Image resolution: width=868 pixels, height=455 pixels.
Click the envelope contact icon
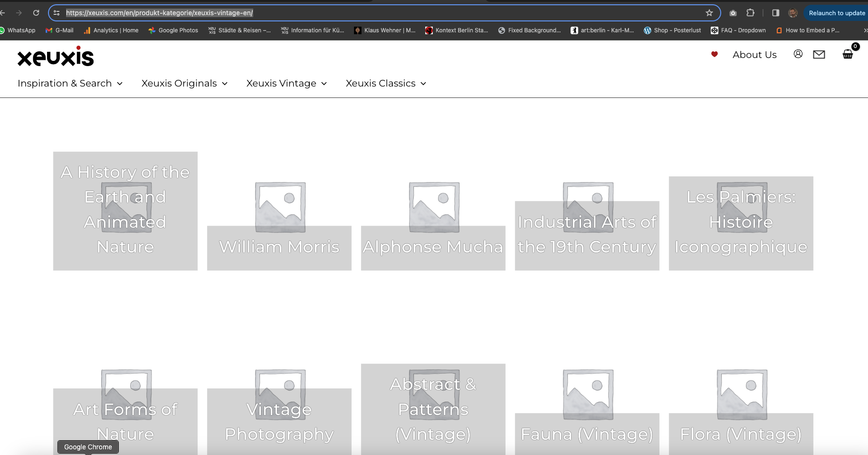pos(819,55)
